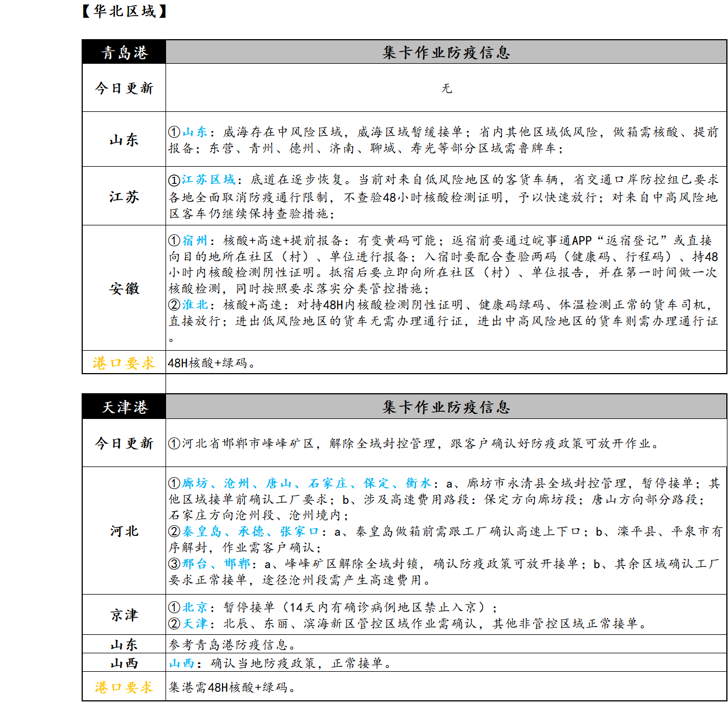Open the blue 天津 entry in 京津 row
This screenshot has width=728, height=721.
pos(195,624)
